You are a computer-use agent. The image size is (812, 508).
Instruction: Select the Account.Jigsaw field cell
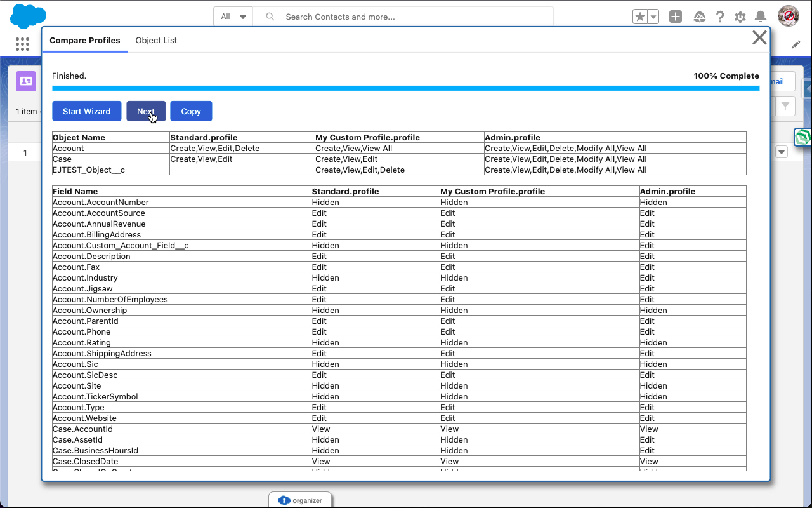point(181,288)
